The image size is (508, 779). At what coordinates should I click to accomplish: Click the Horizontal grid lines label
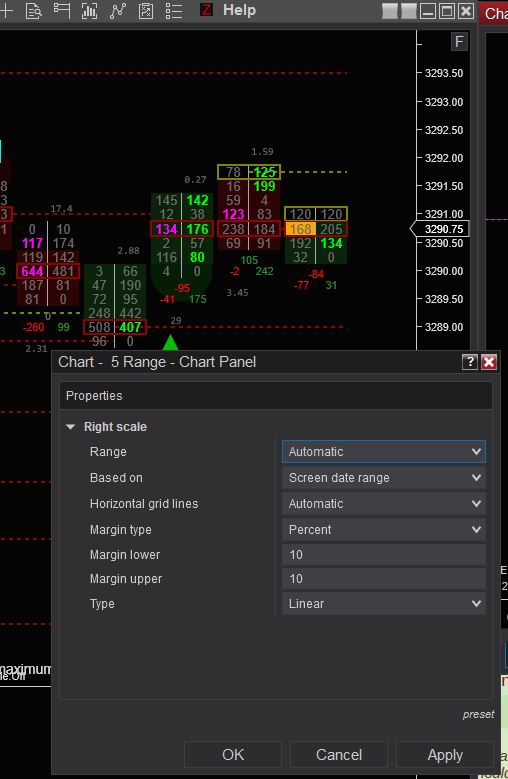click(144, 504)
